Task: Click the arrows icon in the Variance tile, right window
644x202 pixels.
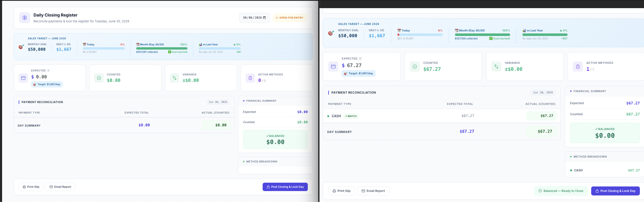Action: point(496,67)
